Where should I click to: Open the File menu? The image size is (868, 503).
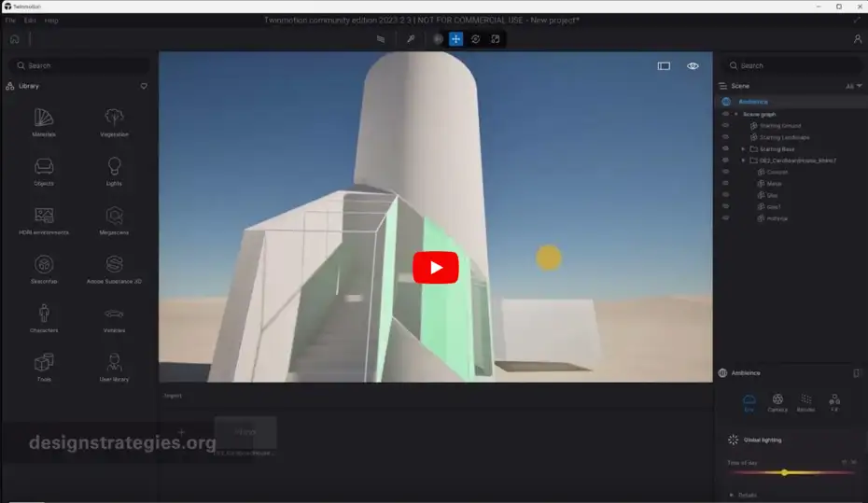[x=10, y=20]
